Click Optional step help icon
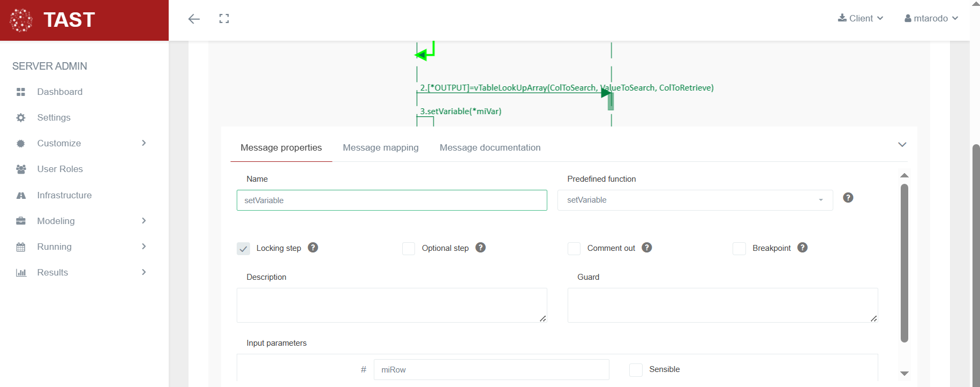 click(480, 248)
